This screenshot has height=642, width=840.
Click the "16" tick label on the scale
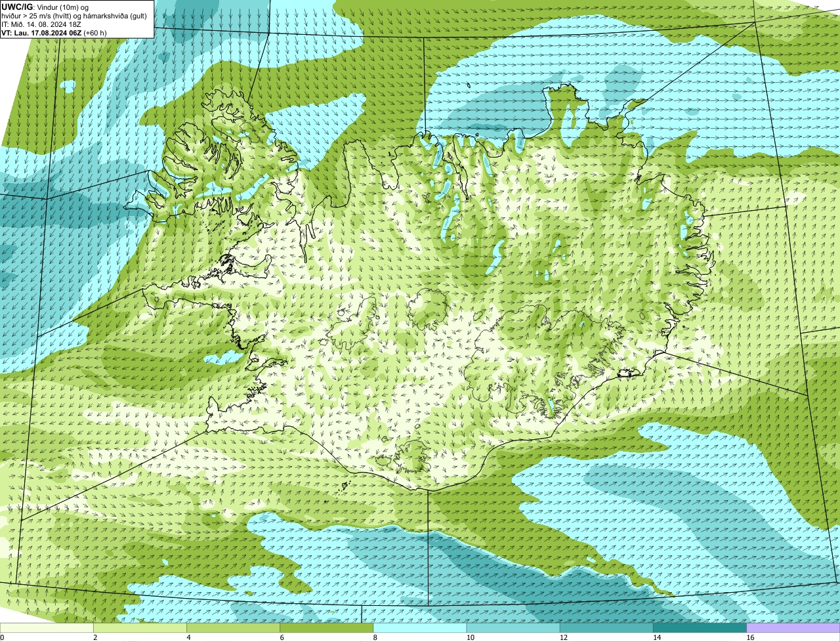(750, 637)
